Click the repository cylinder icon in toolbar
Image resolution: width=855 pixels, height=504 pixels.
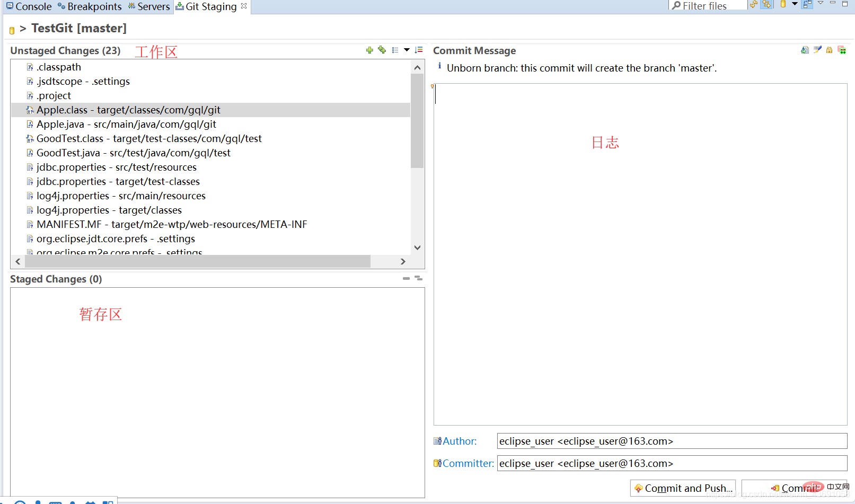click(783, 4)
